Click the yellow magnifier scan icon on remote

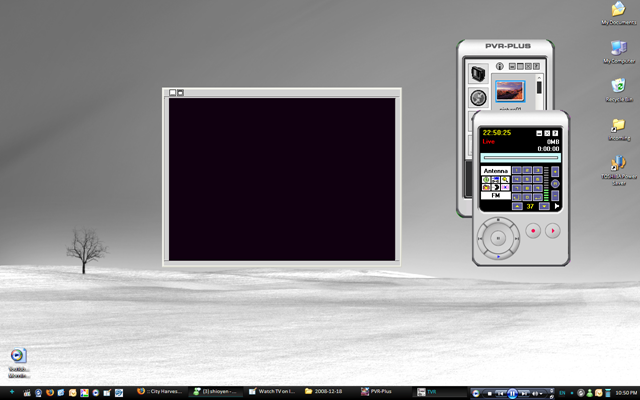pos(505,180)
